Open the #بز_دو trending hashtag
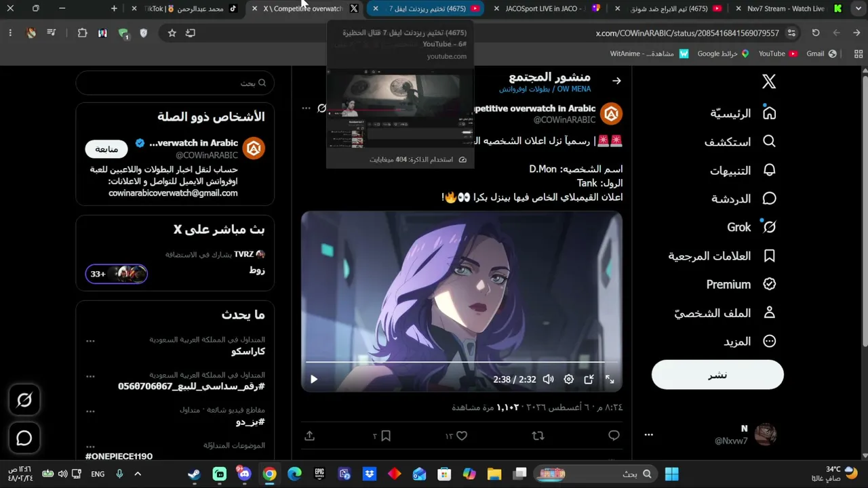Screen dimensions: 868x488 [250, 422]
